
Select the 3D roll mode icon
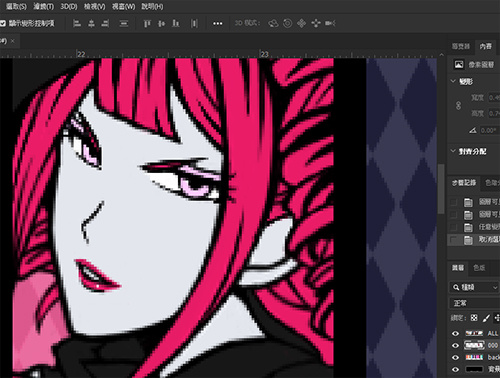tap(287, 23)
